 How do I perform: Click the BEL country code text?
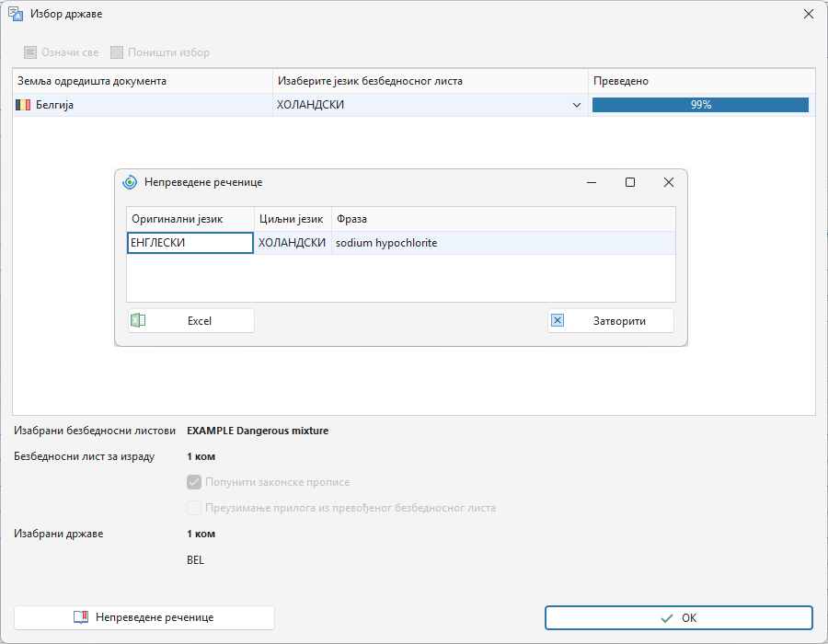tap(195, 560)
